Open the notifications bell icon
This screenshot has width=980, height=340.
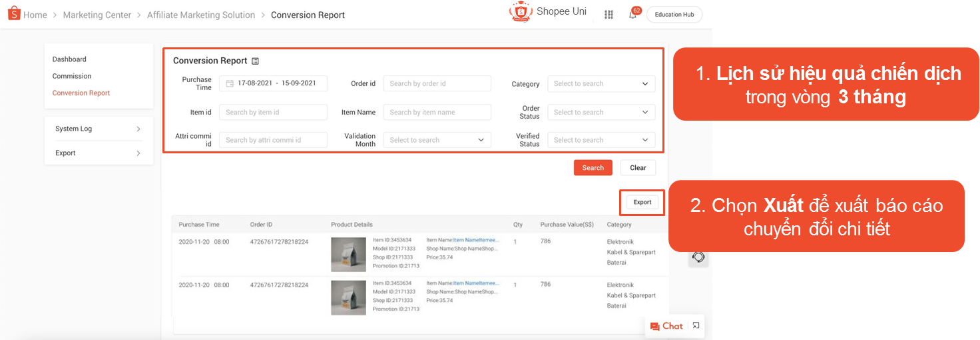click(632, 15)
